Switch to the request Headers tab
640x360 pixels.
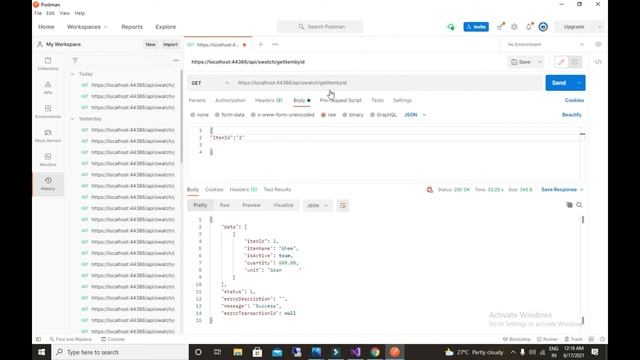(x=269, y=100)
